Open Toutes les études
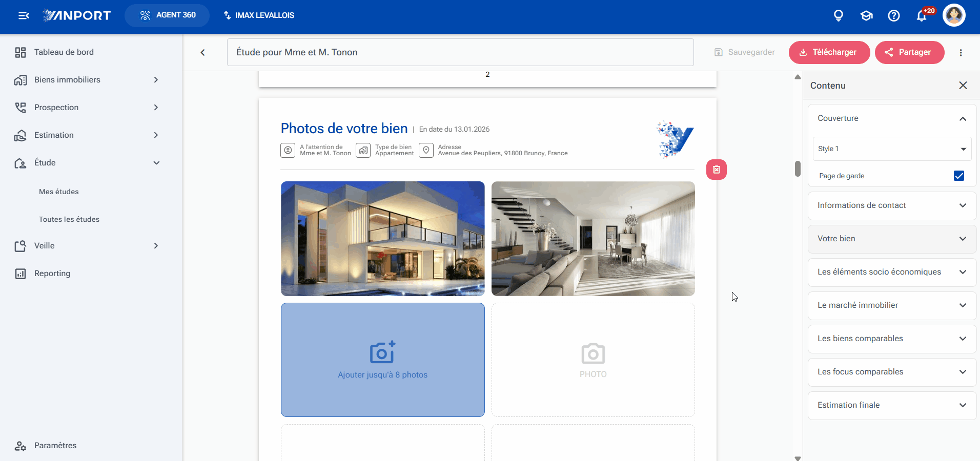 (x=69, y=219)
